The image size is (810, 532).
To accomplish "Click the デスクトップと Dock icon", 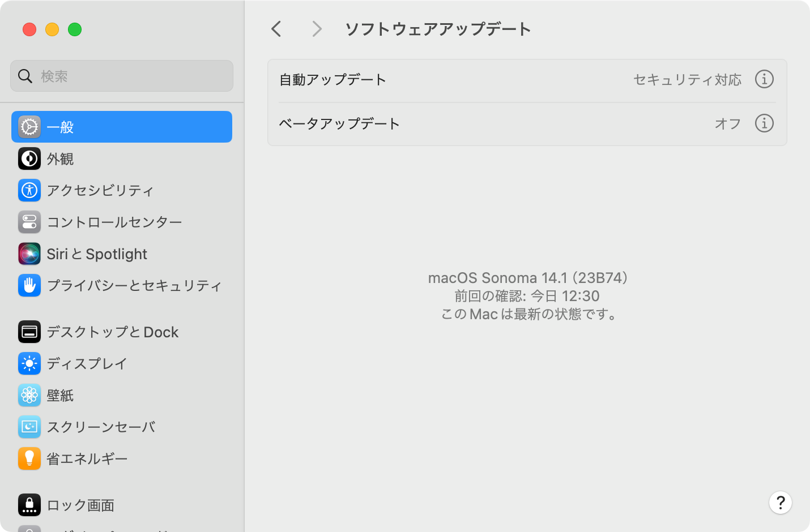I will (29, 332).
